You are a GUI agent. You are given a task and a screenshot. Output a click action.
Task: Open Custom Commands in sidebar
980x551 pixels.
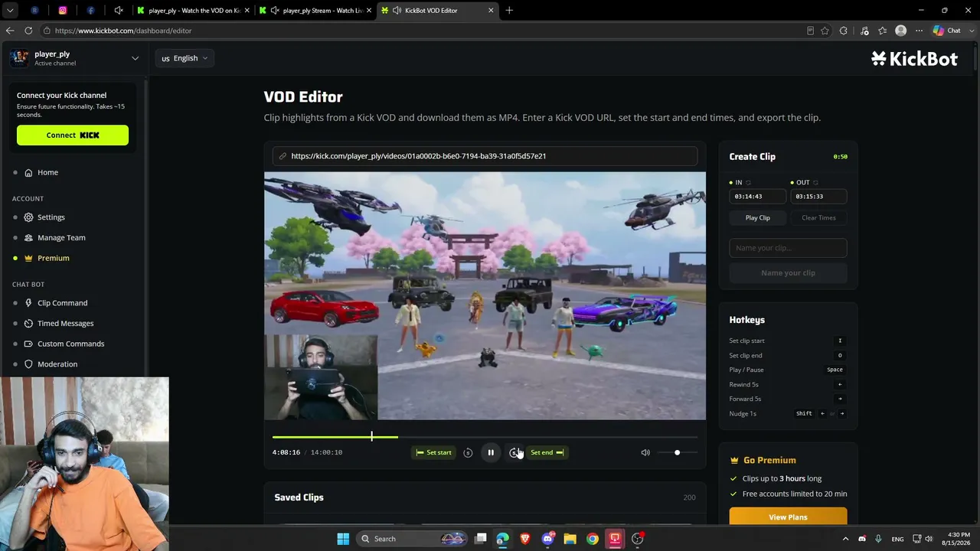point(70,344)
